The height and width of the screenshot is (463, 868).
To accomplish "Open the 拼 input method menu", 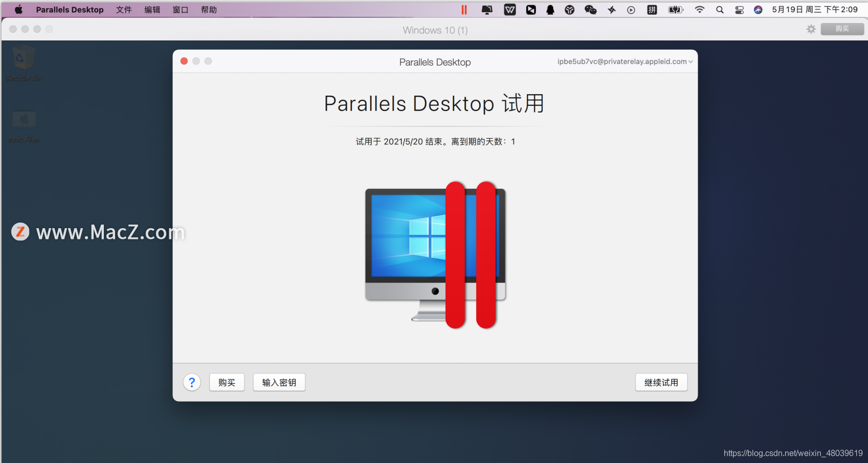I will pos(652,10).
